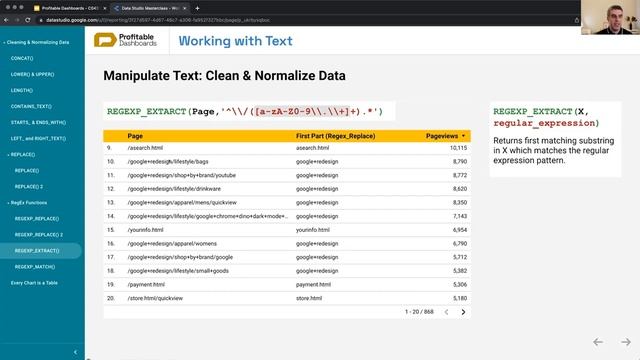Sort by Pageviews column dropdown arrow

pos(463,136)
